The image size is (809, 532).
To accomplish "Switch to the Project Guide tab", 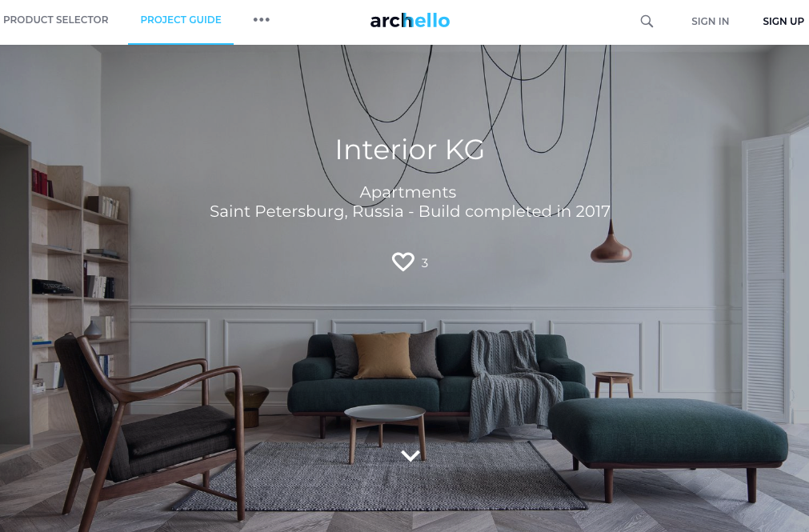I will [x=181, y=20].
